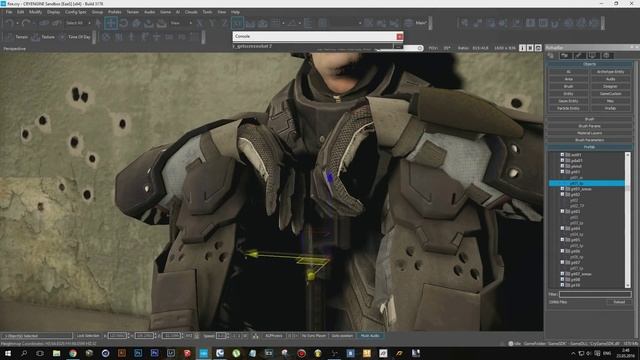Click the prefab tree vertical scrollbar

(628, 220)
